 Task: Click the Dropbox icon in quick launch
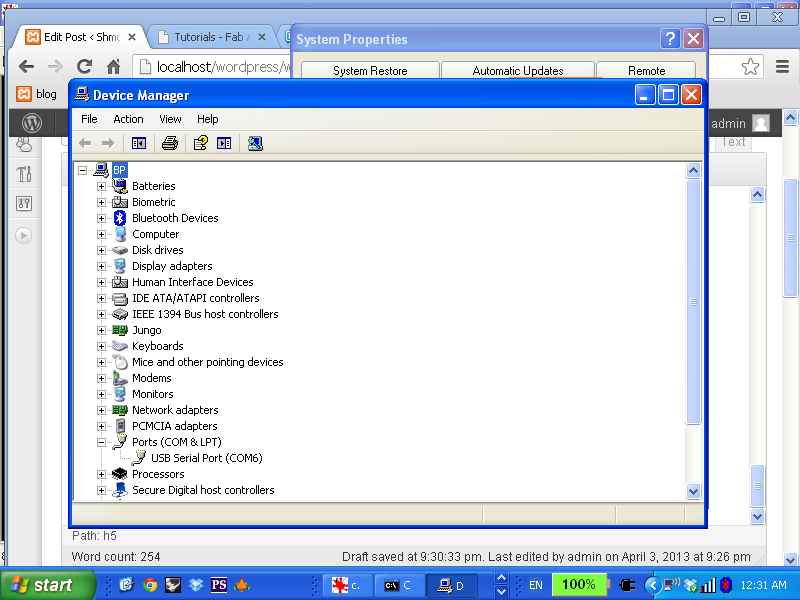point(196,585)
